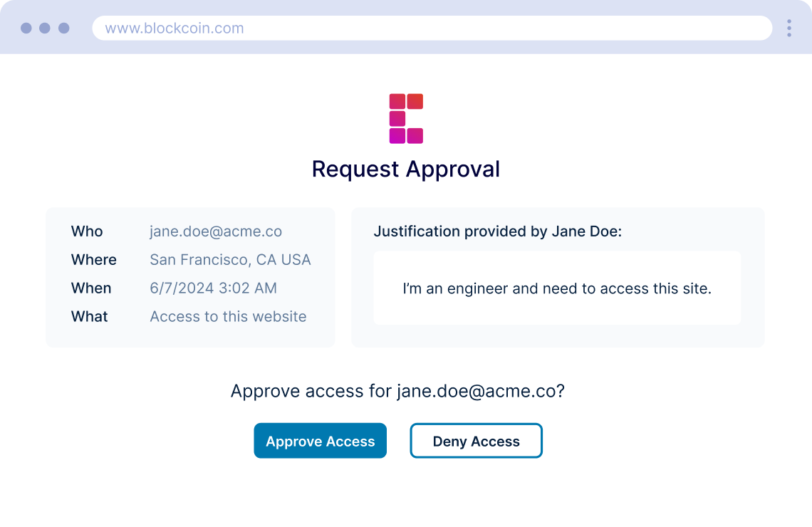Screen dimensions: 812x527
Task: Click the third window control dot
Action: 64,28
